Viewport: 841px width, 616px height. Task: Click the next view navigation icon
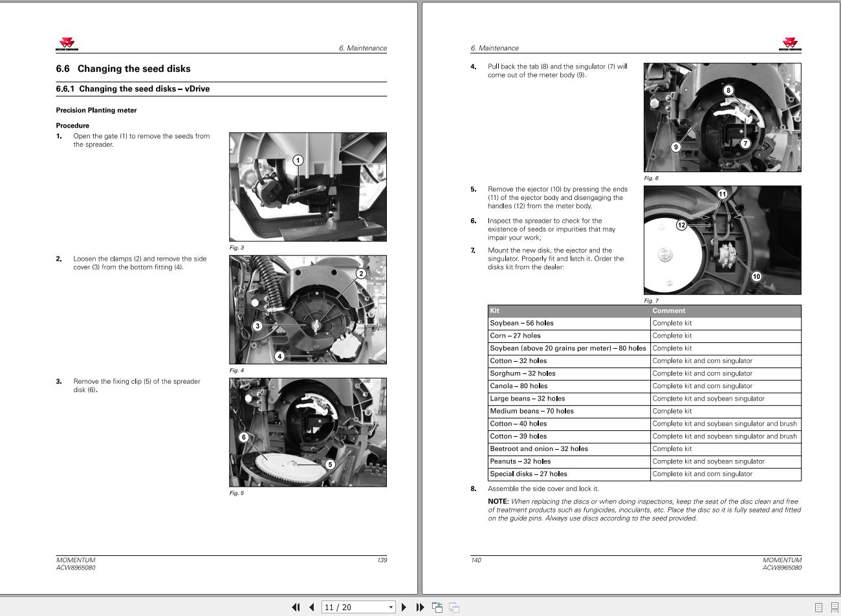[x=454, y=607]
